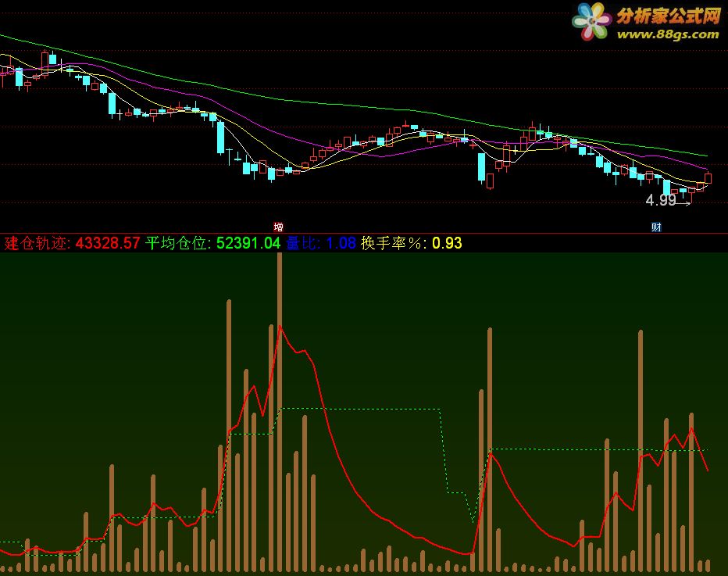728x576 pixels.
Task: Click the 量比: 1.08 indicator value
Action: (x=321, y=243)
